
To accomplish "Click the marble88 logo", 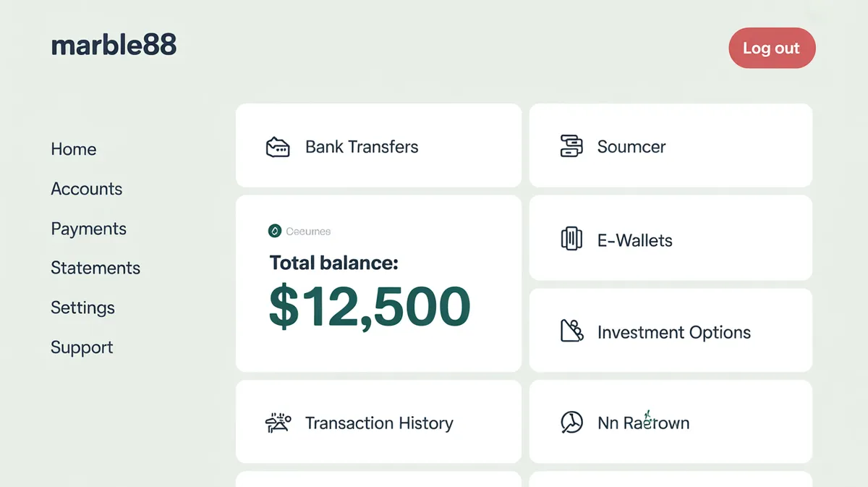I will click(114, 46).
